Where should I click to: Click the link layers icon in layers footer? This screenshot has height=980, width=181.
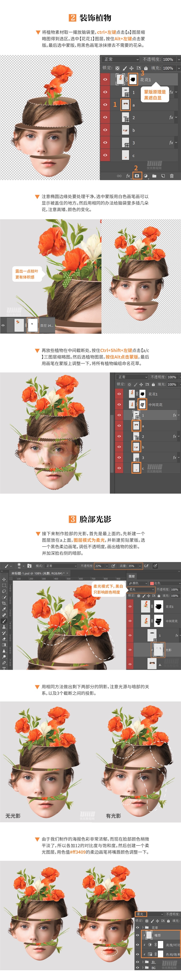[x=119, y=176]
